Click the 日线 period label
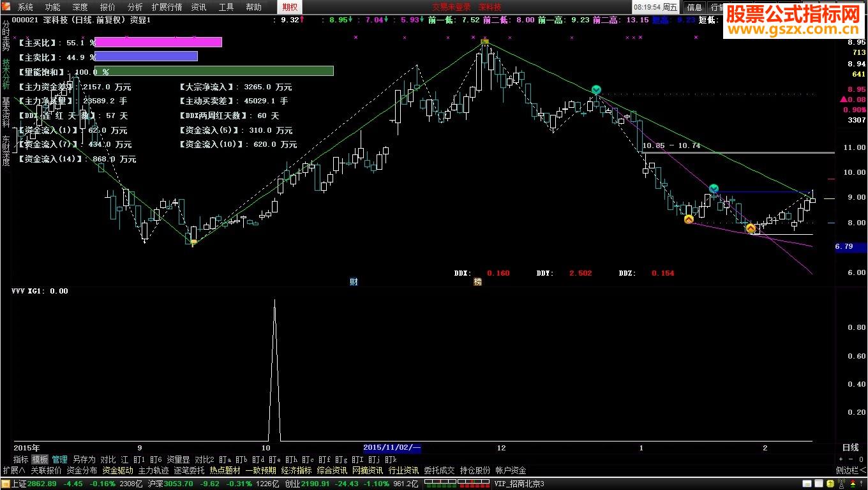 851,448
